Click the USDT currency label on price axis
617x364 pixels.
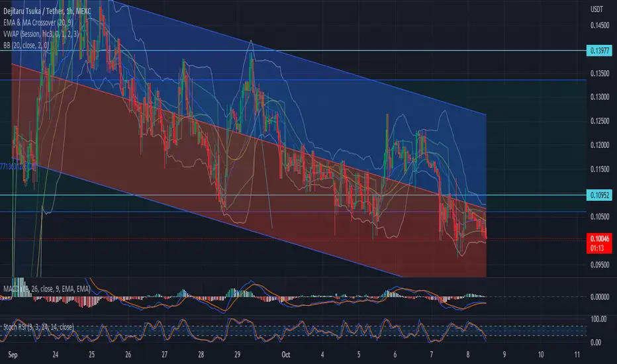pos(596,9)
